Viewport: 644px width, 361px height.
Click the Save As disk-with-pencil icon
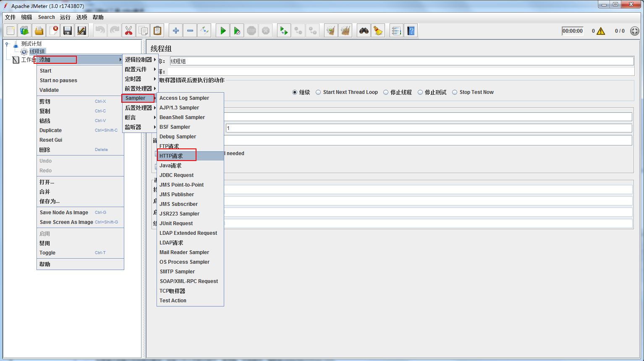click(x=82, y=31)
